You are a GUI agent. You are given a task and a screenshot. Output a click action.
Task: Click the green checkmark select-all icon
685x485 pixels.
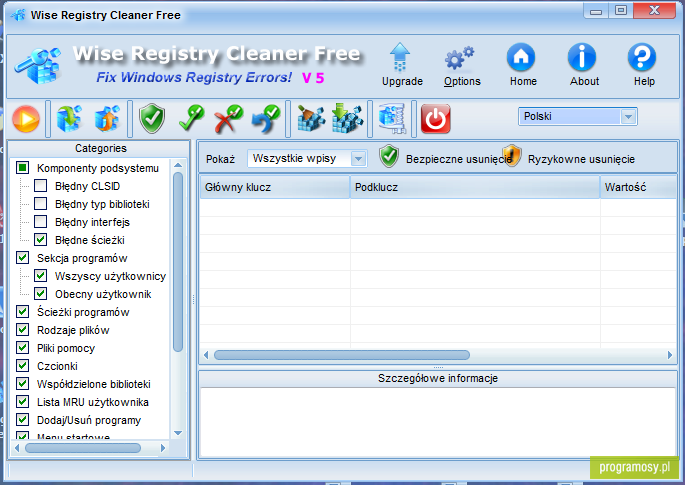click(x=191, y=118)
